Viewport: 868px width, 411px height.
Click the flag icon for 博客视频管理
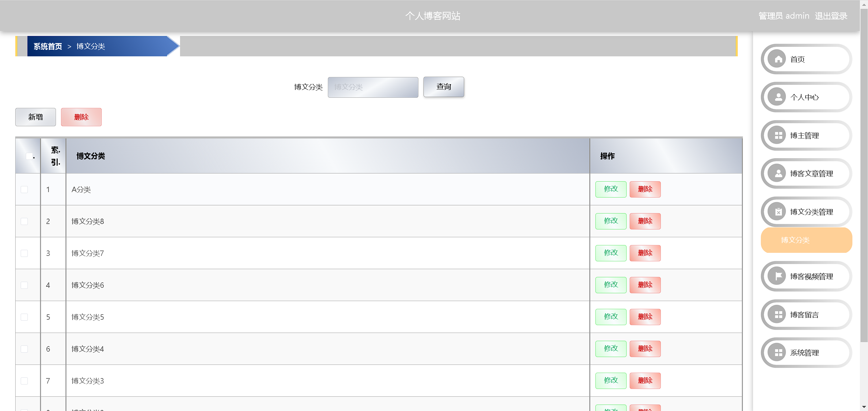[x=778, y=276]
